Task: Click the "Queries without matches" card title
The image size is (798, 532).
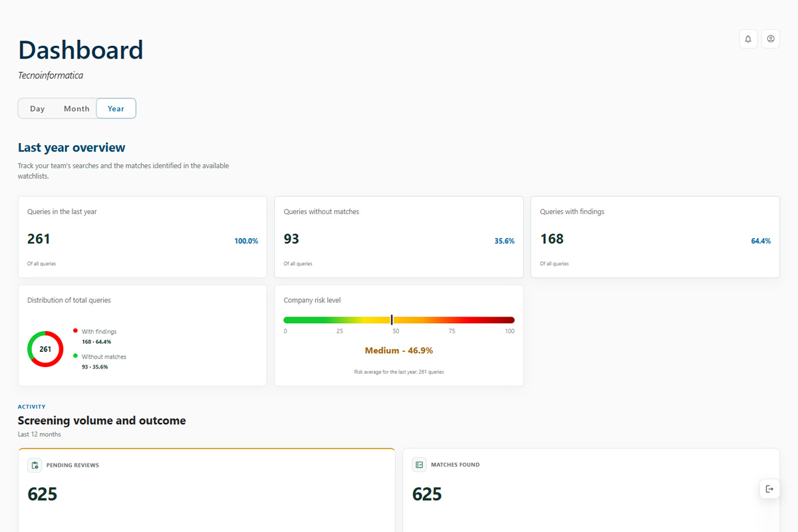Action: tap(321, 211)
